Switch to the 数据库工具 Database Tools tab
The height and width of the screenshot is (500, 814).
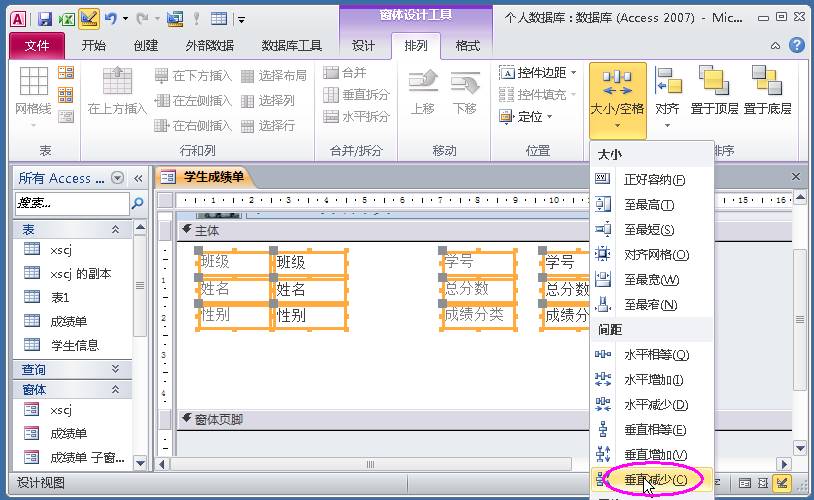tap(292, 46)
